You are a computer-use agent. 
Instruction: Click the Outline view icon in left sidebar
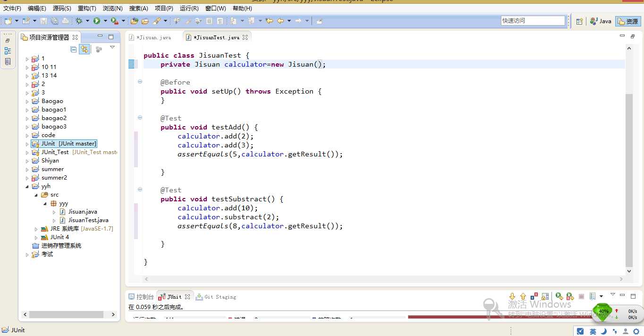click(x=8, y=51)
